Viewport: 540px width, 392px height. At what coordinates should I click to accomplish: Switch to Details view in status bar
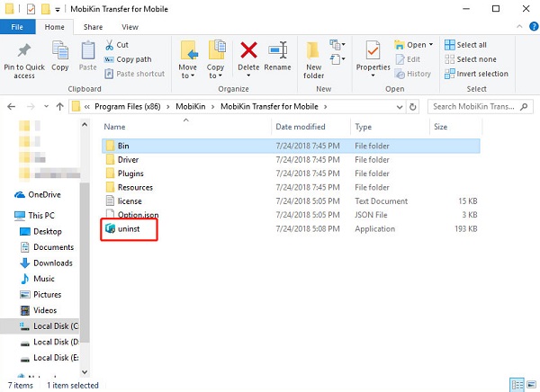click(x=517, y=385)
